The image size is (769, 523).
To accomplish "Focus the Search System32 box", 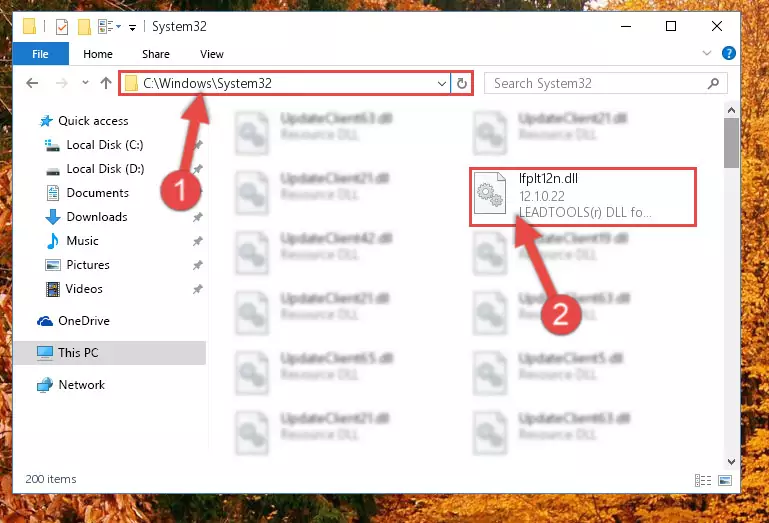I will (606, 83).
